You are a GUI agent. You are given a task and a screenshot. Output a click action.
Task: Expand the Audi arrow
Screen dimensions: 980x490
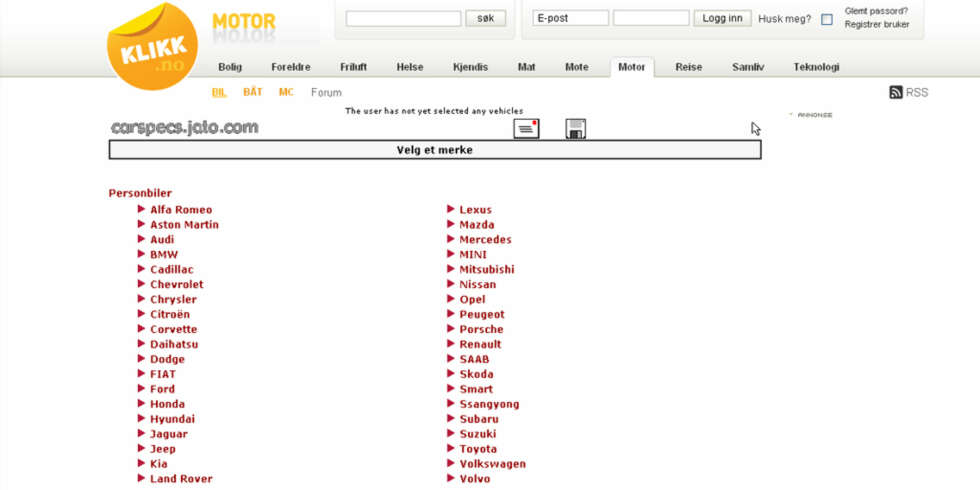tap(142, 239)
